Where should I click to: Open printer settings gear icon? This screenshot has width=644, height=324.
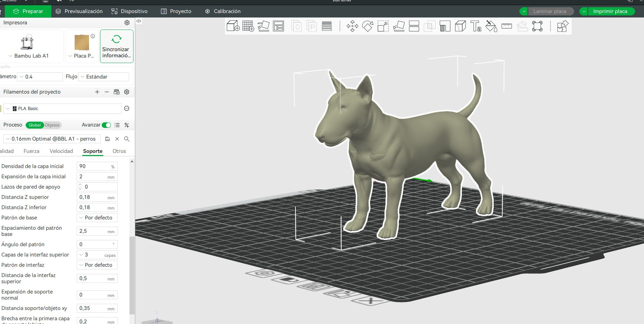(127, 23)
